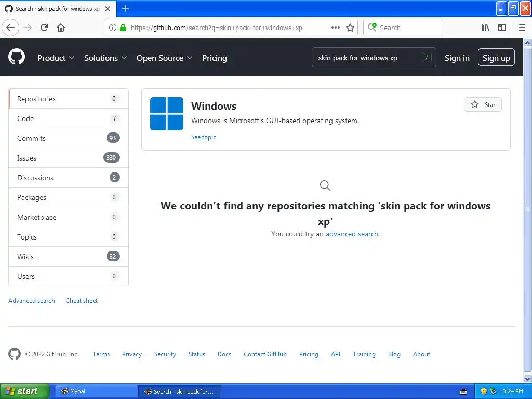532x399 pixels.
Task: Open the Privacy footer link
Action: [x=131, y=354]
